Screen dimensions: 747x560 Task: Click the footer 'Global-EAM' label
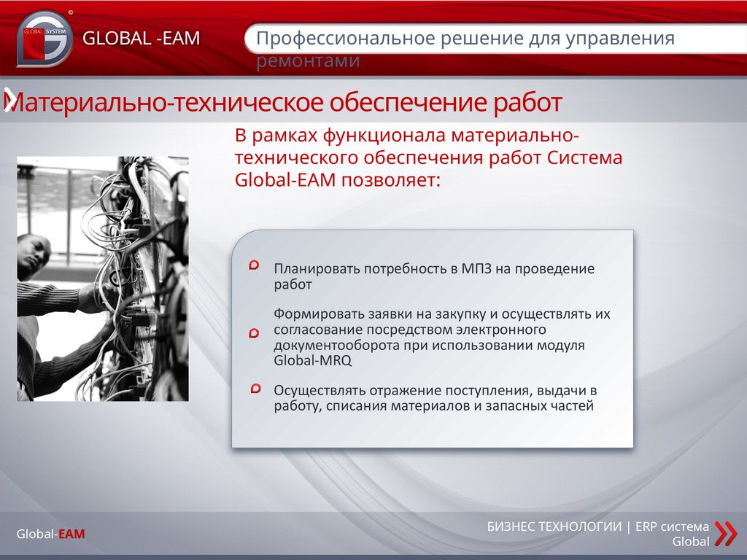[50, 534]
